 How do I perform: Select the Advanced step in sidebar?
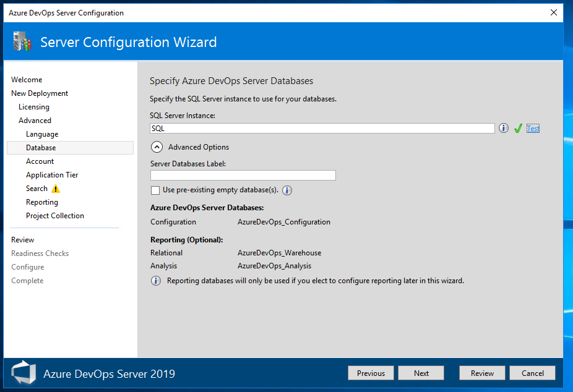click(x=35, y=121)
